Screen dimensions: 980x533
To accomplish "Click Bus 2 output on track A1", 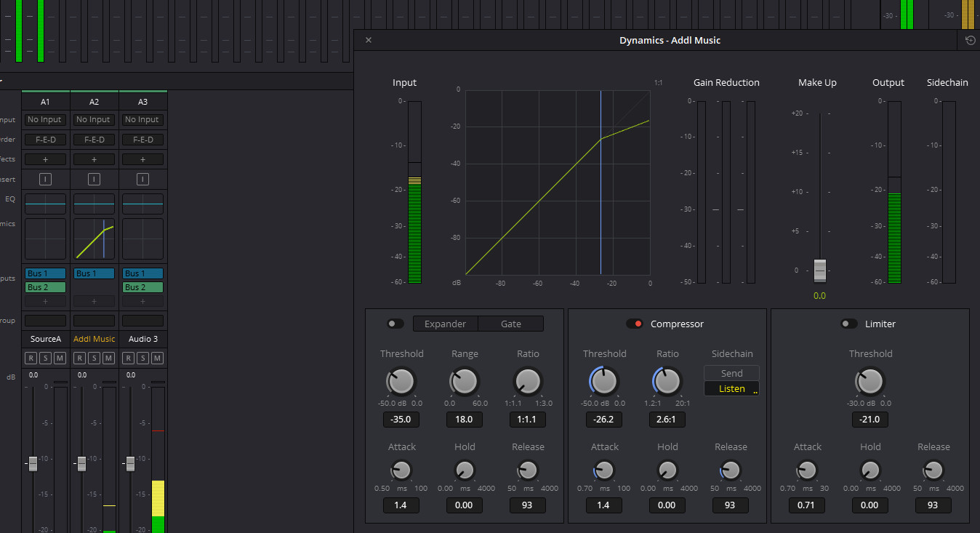I will click(x=45, y=287).
